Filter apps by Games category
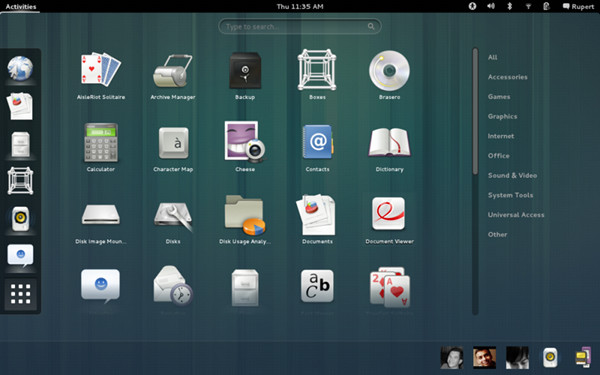Image resolution: width=600 pixels, height=375 pixels. (499, 97)
